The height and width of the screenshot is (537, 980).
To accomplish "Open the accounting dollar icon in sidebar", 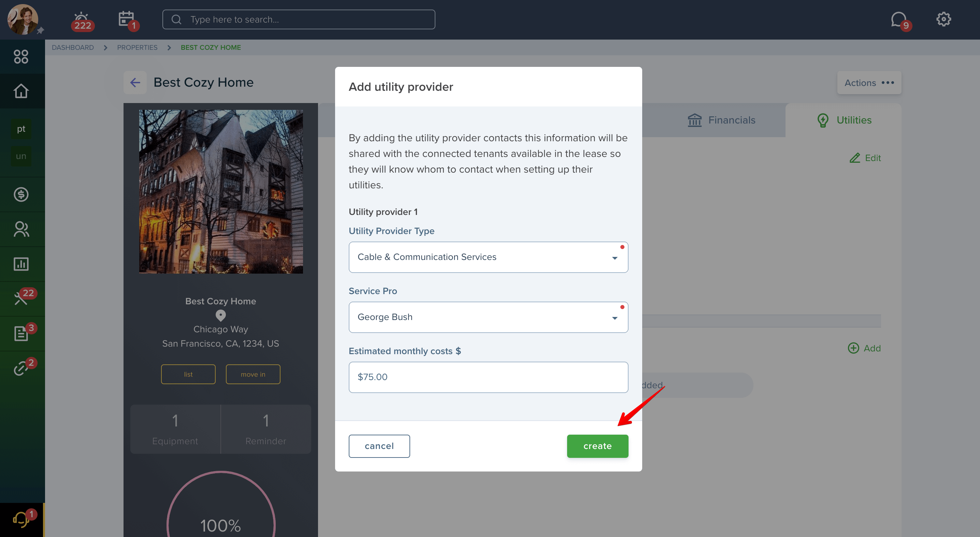I will point(21,194).
